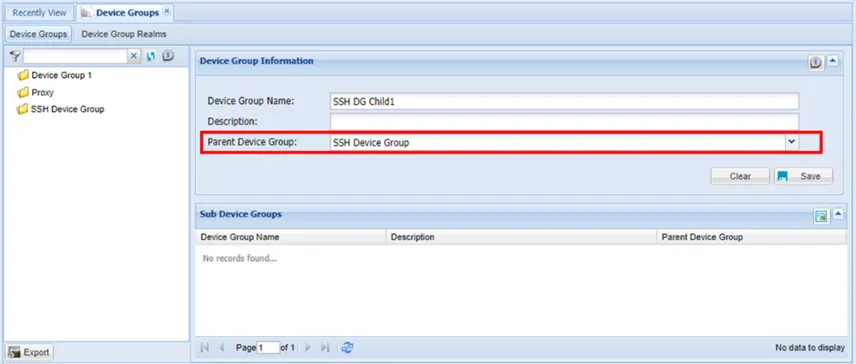856x364 pixels.
Task: Go to previous page of sub groups
Action: click(x=221, y=348)
